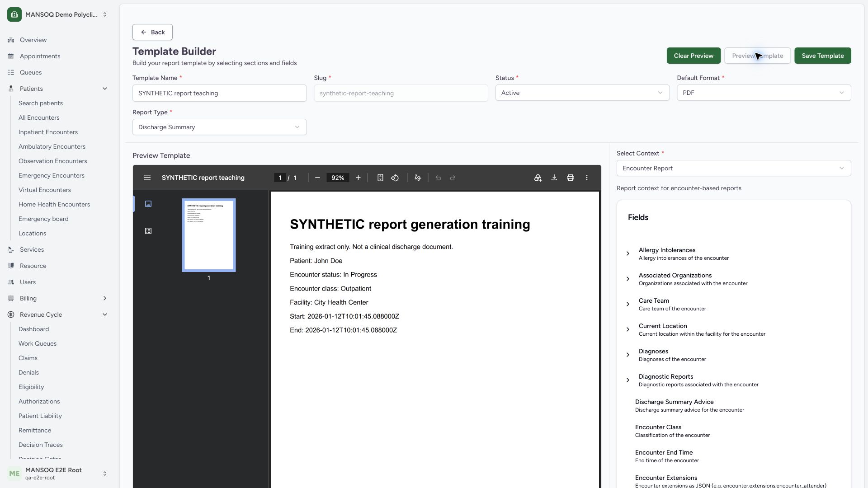Click the undo icon in PDF toolbar
The height and width of the screenshot is (488, 868).
(438, 178)
